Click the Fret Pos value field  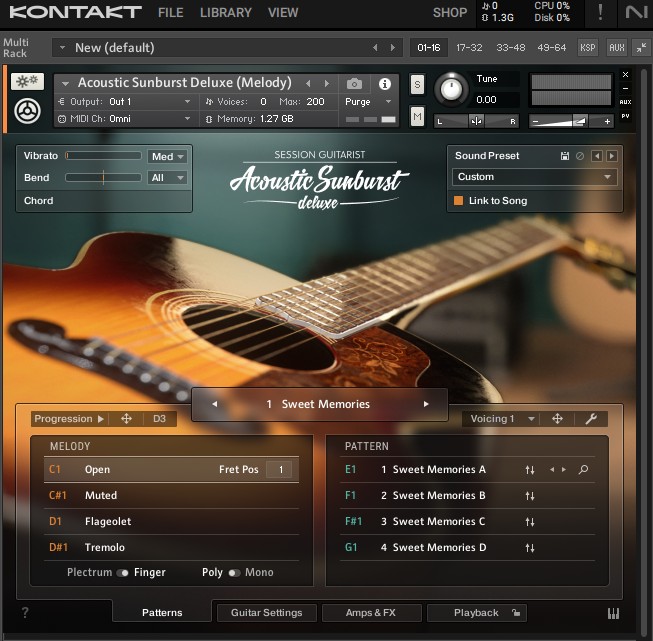coord(281,470)
